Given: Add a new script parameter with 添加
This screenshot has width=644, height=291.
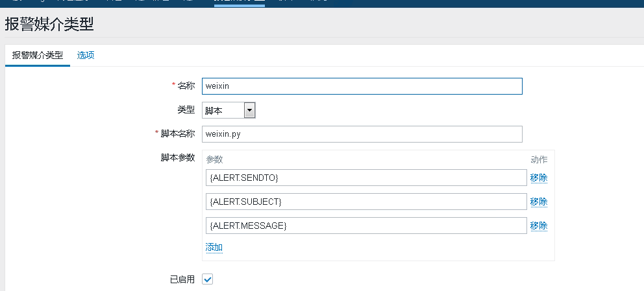Looking at the screenshot, I should (214, 247).
